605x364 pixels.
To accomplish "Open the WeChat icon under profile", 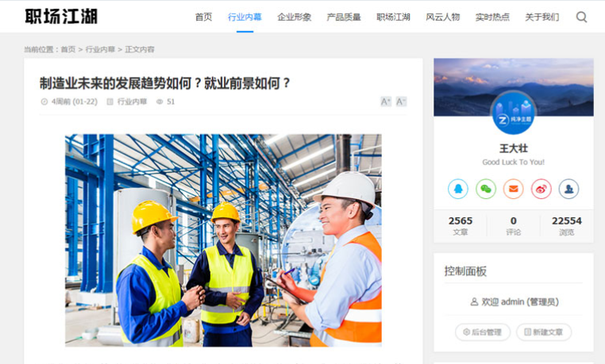I will [486, 189].
